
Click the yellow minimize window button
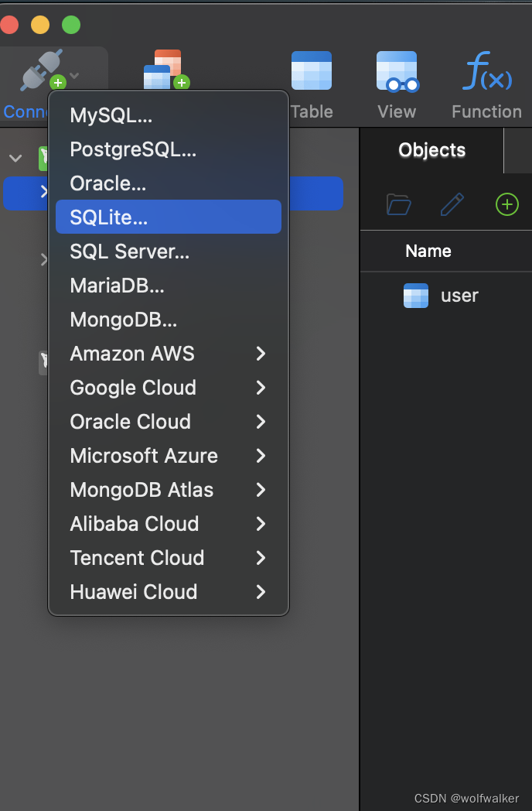(40, 24)
